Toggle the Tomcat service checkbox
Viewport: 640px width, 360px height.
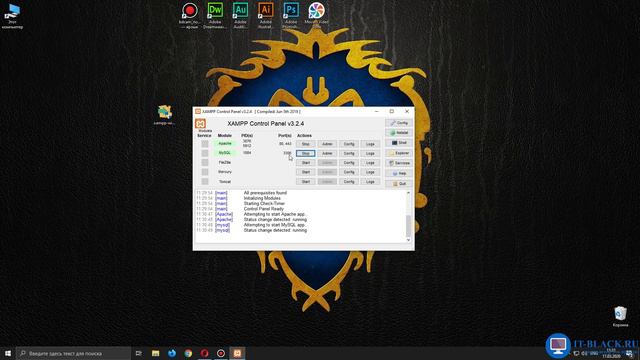tap(205, 181)
